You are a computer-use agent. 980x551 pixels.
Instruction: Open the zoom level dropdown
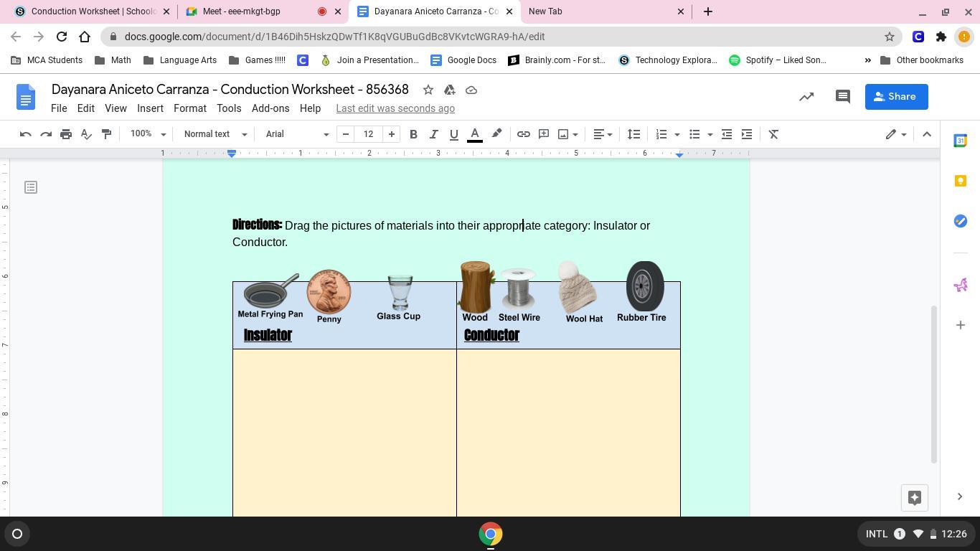148,134
